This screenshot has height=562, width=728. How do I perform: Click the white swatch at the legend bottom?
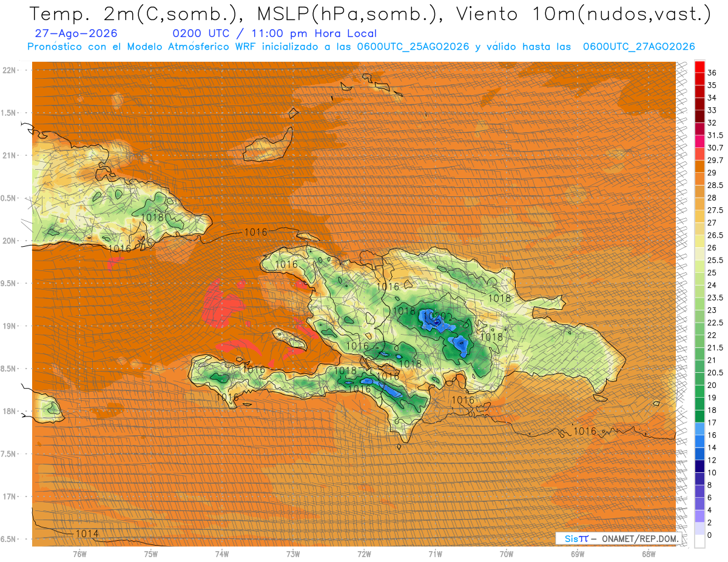click(x=699, y=541)
